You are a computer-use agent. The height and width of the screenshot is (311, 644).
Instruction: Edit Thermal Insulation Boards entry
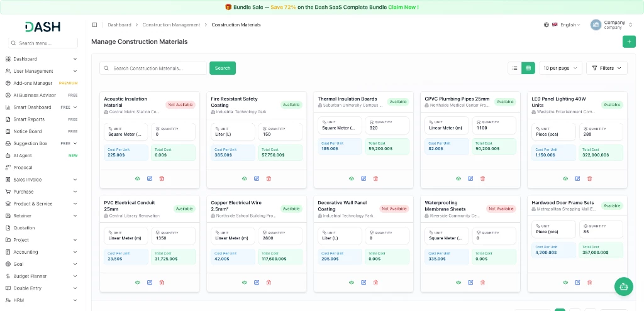tap(364, 178)
